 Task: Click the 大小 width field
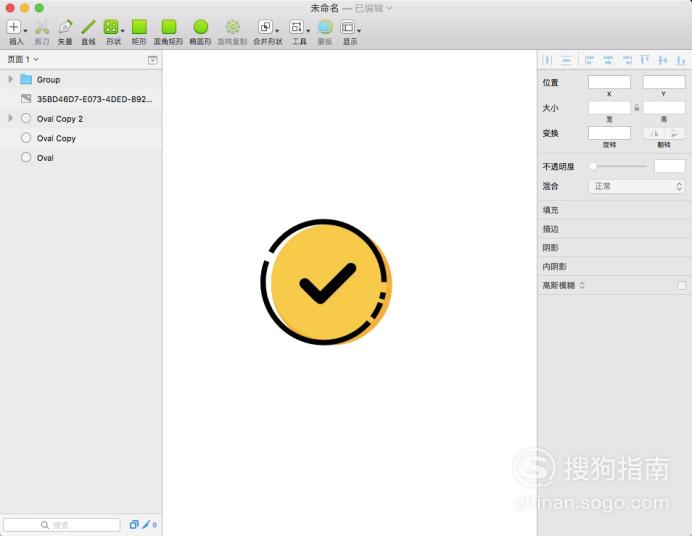(x=609, y=108)
